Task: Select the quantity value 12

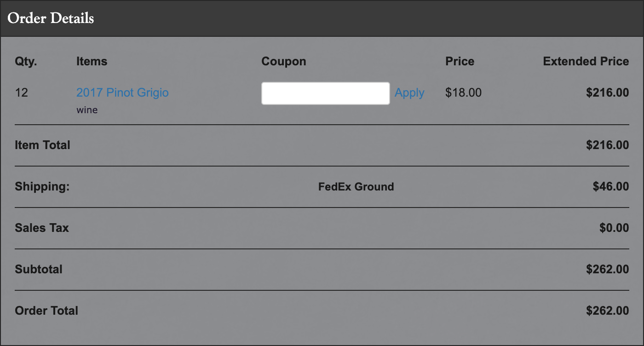Action: pos(22,92)
